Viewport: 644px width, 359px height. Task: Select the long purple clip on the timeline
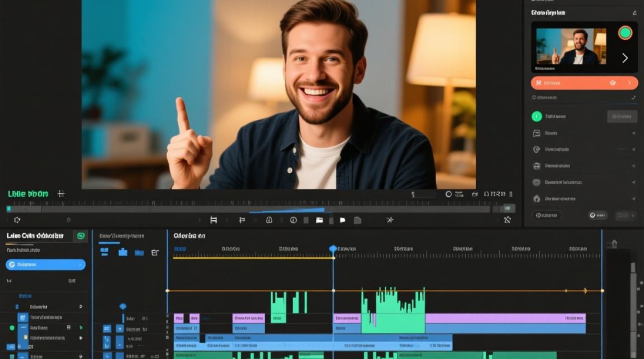point(506,318)
